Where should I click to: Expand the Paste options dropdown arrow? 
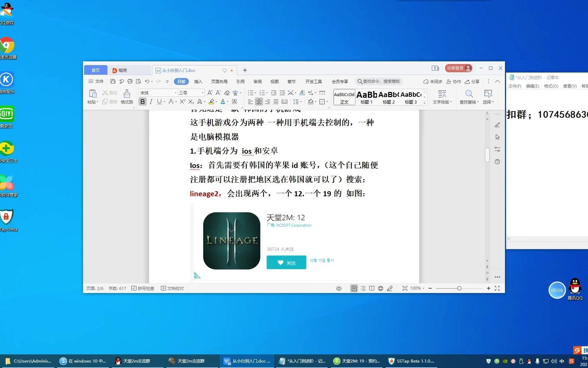97,102
